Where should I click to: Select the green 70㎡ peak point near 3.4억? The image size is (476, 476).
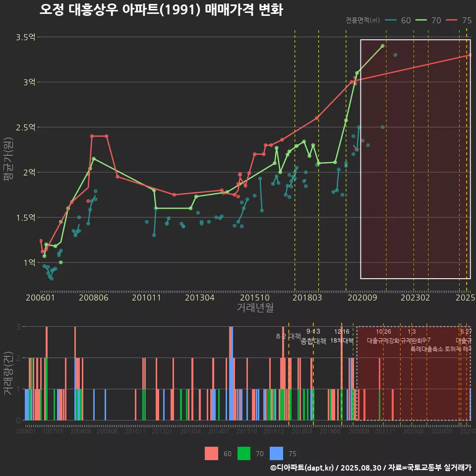(382, 46)
